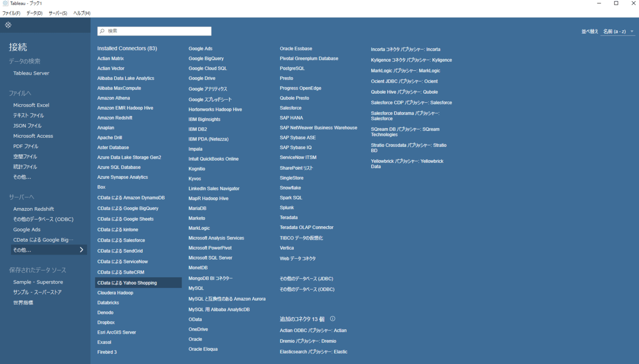This screenshot has height=364, width=639.
Task: Select the Google BigQuery connector
Action: [206, 59]
